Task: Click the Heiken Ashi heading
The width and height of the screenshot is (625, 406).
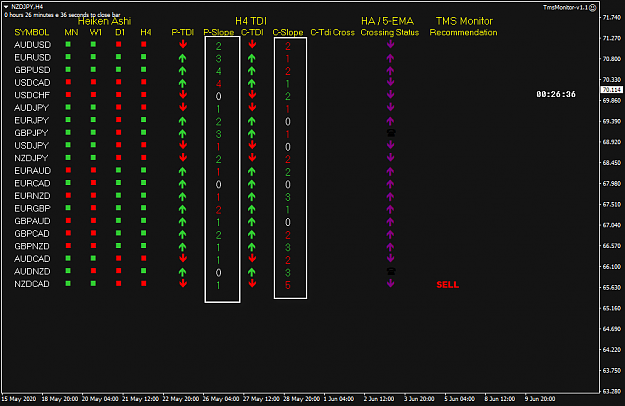Action: click(x=104, y=21)
